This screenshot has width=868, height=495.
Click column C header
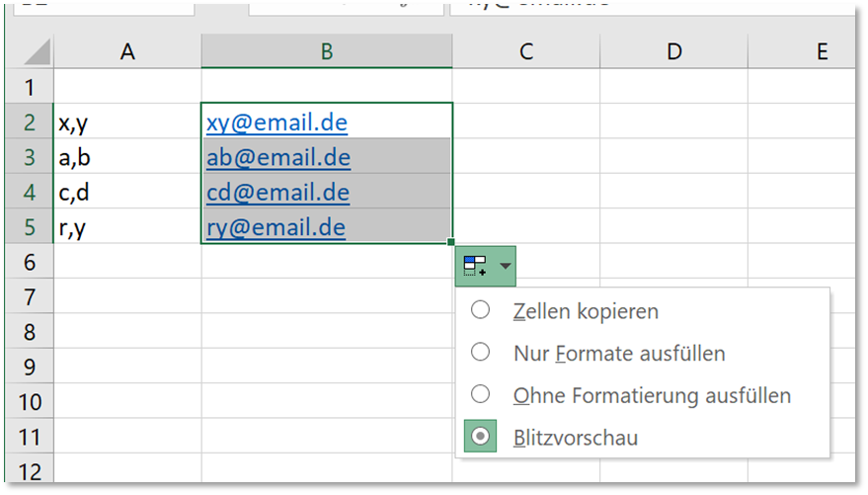click(x=525, y=51)
